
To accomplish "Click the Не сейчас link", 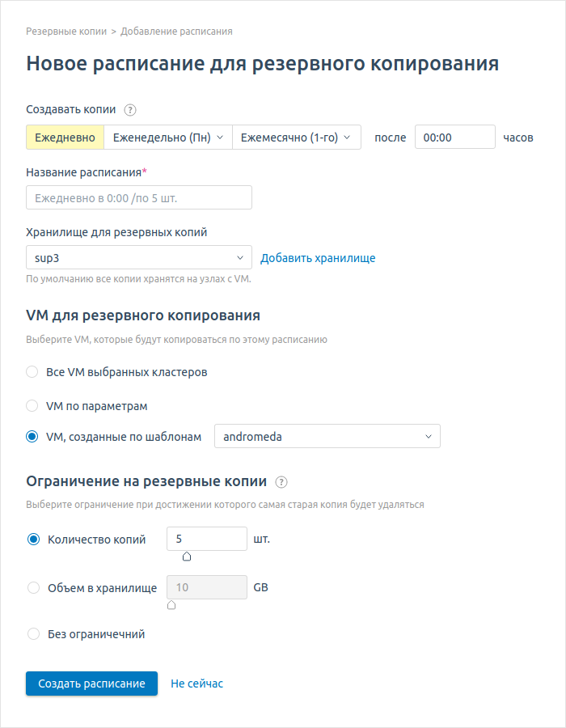I will 196,684.
